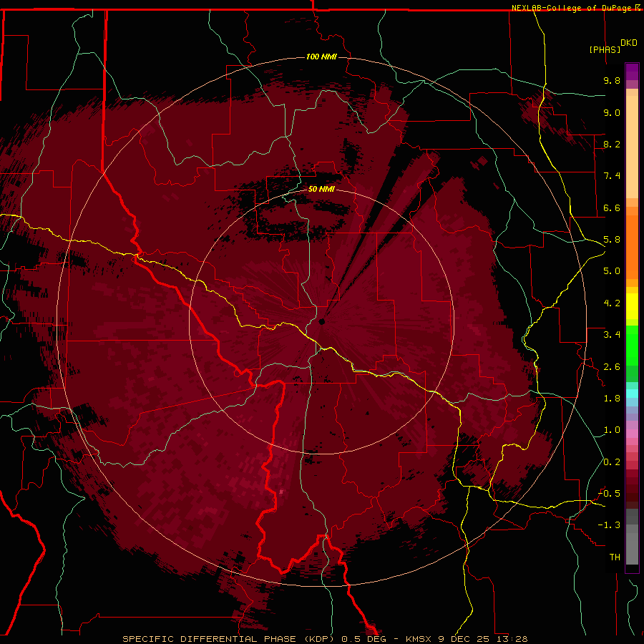Click the [PHAS] units label
This screenshot has height=644, width=644.
(605, 49)
